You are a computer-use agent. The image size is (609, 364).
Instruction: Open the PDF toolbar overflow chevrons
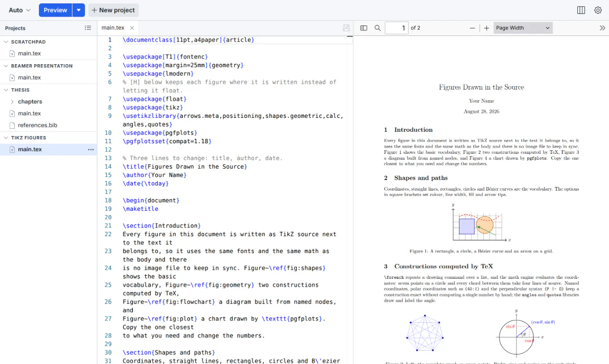(602, 28)
